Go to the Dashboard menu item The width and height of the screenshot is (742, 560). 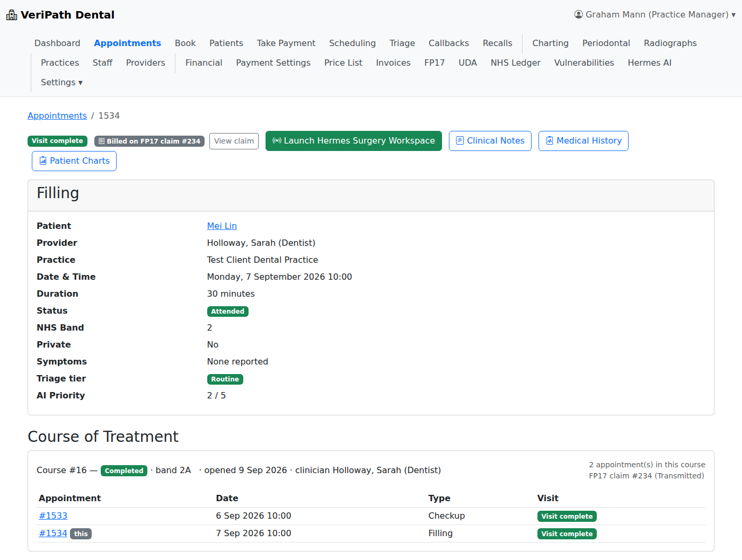tap(57, 43)
